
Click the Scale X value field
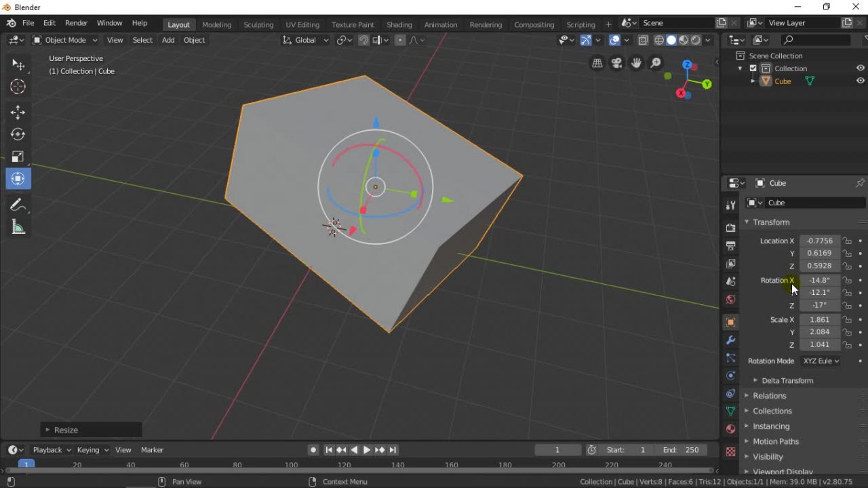point(819,319)
